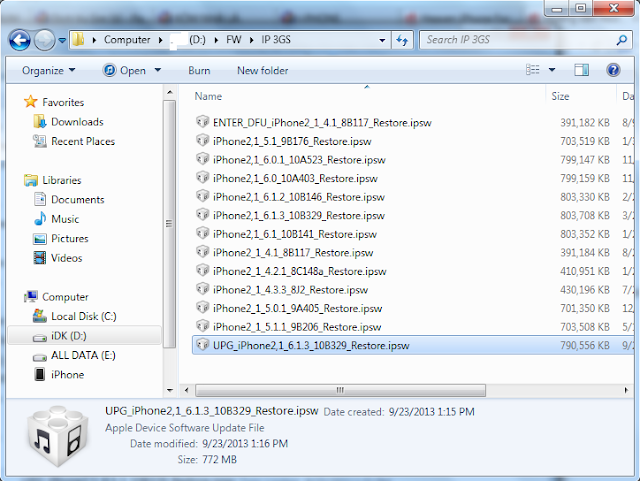The image size is (640, 481).
Task: Open Help with the question mark icon
Action: click(x=613, y=70)
